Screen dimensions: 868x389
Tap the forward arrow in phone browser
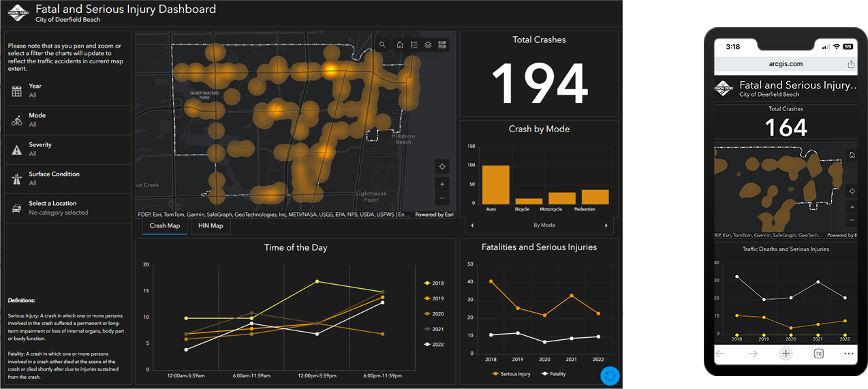click(x=753, y=354)
